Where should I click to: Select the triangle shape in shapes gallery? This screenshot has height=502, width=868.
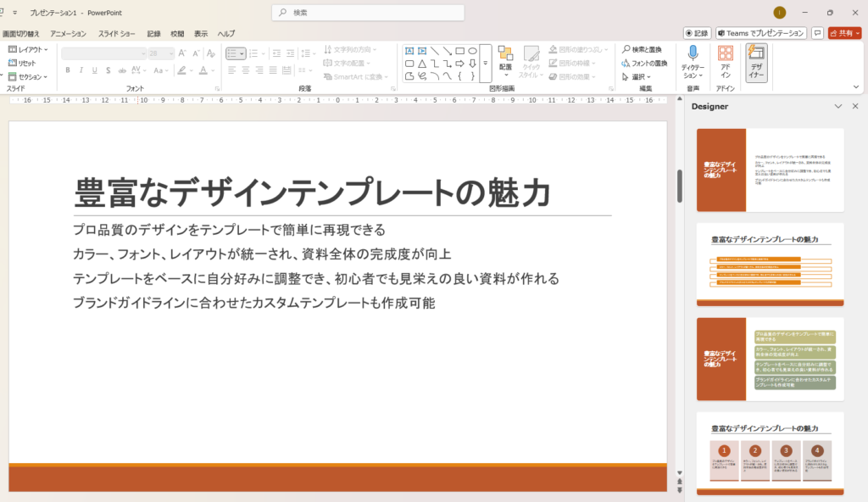tap(421, 64)
